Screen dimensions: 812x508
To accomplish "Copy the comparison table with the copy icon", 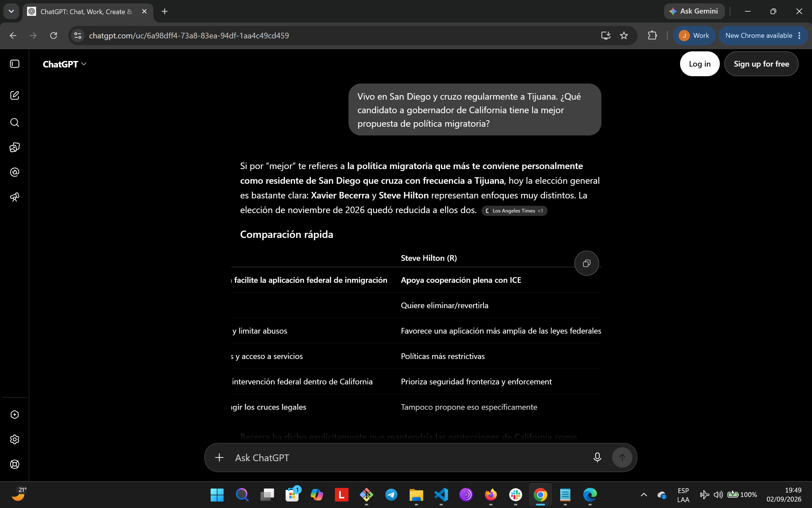I will point(586,263).
